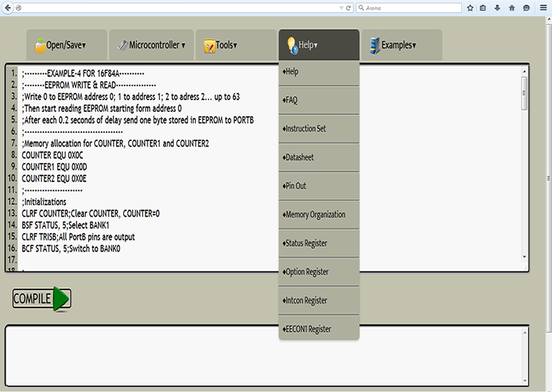552x392 pixels.
Task: Click the green Compile arrow button
Action: (42, 299)
